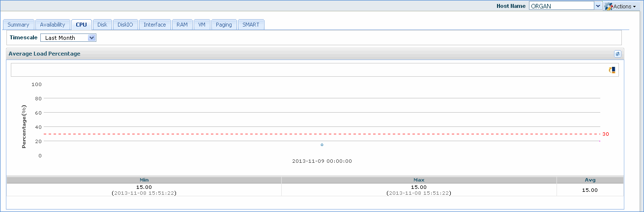
Task: Open the Disk tab
Action: pos(102,25)
